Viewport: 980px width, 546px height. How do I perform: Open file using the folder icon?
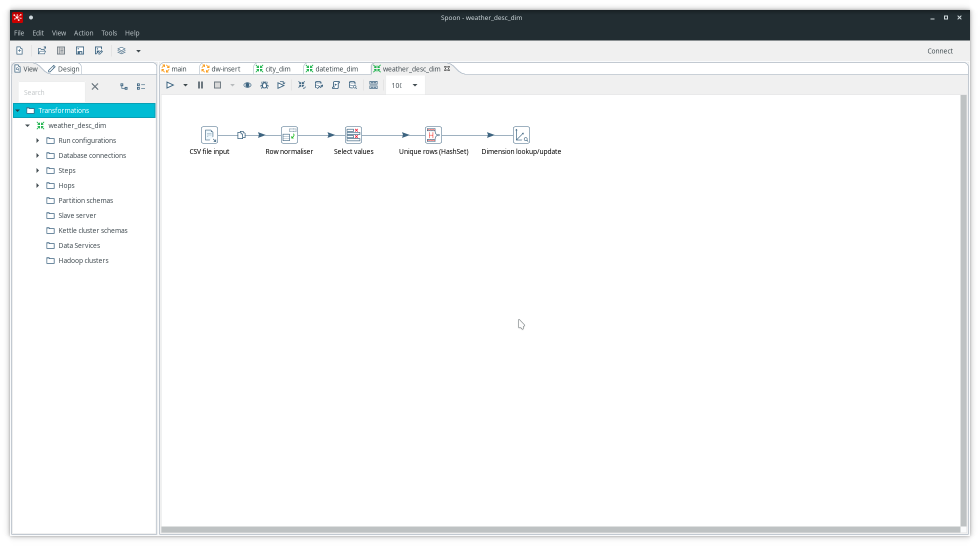tap(42, 50)
